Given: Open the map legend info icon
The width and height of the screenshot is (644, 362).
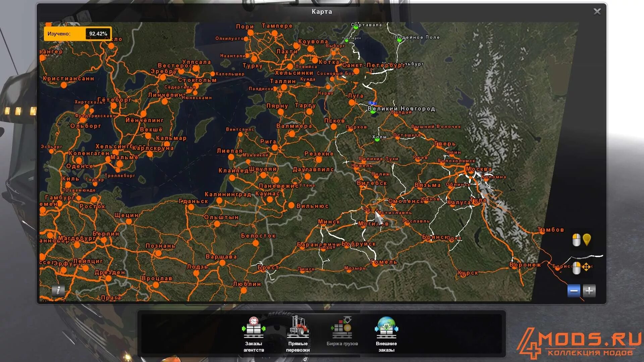Looking at the screenshot, I should pyautogui.click(x=58, y=290).
